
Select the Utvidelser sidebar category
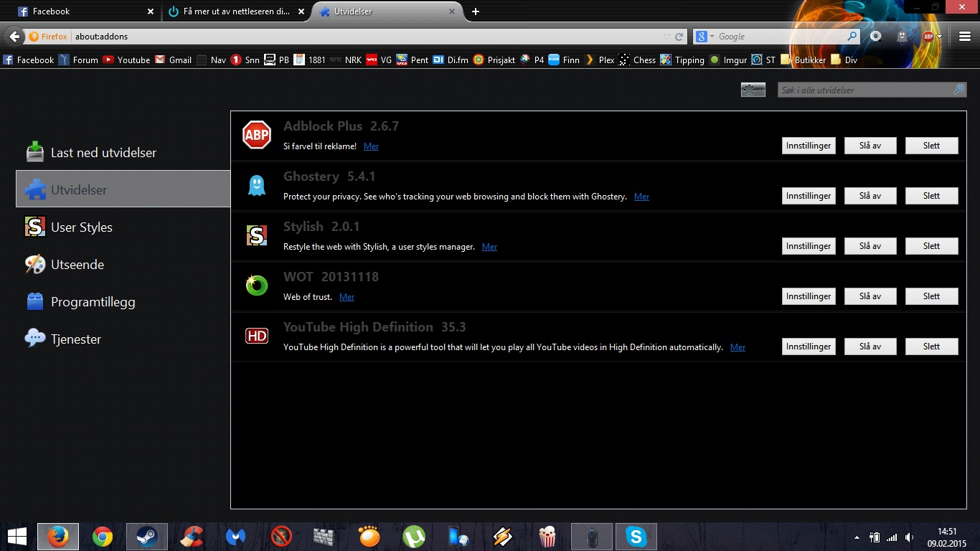pos(123,189)
